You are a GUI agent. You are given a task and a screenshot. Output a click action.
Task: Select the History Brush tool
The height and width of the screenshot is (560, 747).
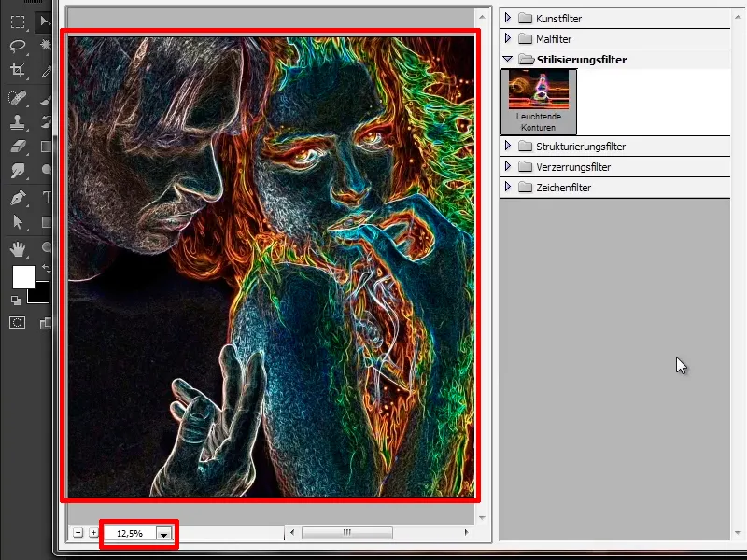[x=46, y=121]
